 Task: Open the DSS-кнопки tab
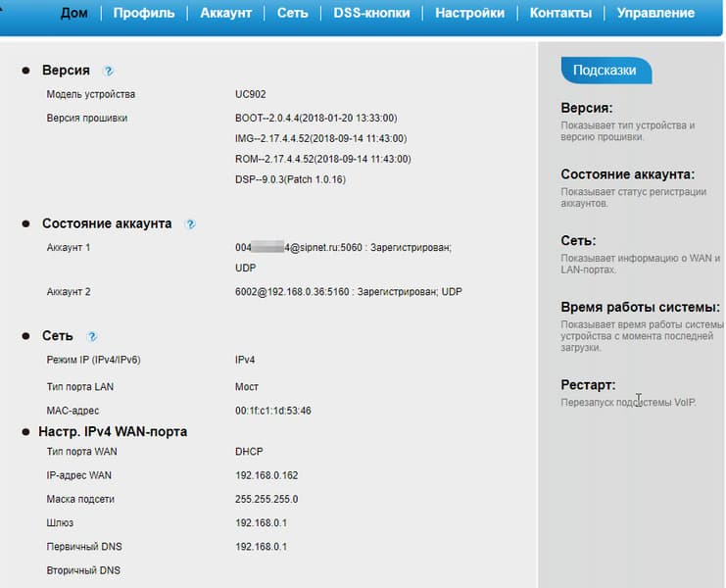pyautogui.click(x=371, y=13)
